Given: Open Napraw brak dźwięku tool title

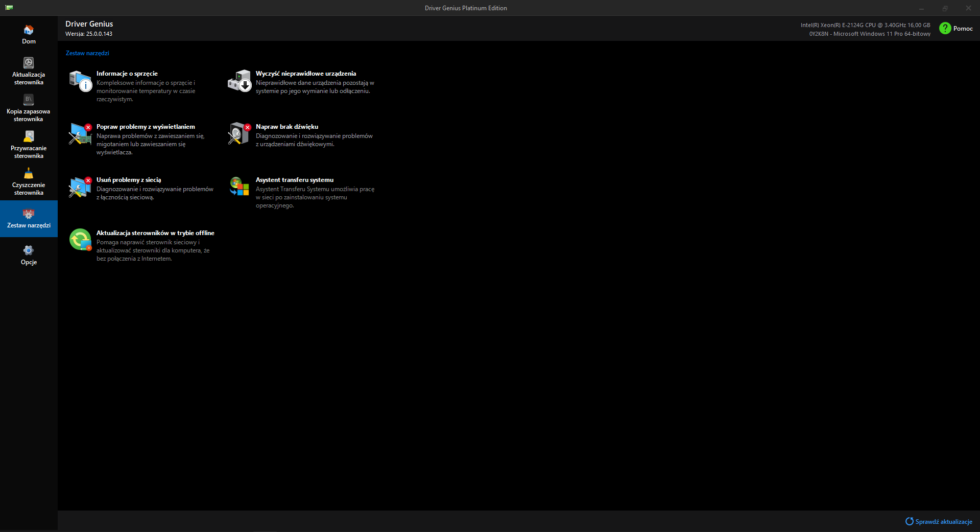Looking at the screenshot, I should pos(287,127).
